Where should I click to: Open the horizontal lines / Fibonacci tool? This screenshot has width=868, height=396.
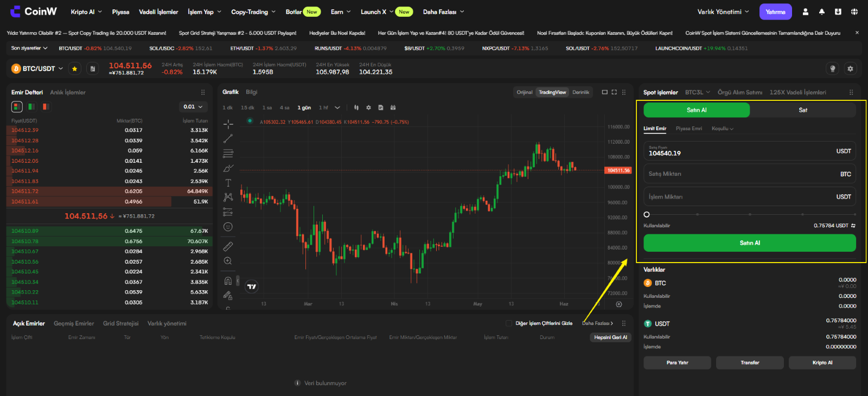pos(228,154)
